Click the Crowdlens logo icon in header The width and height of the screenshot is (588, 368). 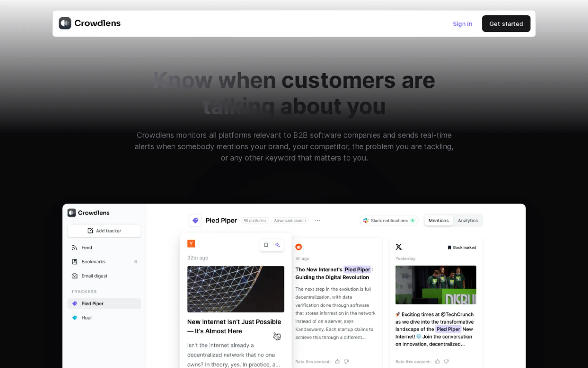pos(65,23)
